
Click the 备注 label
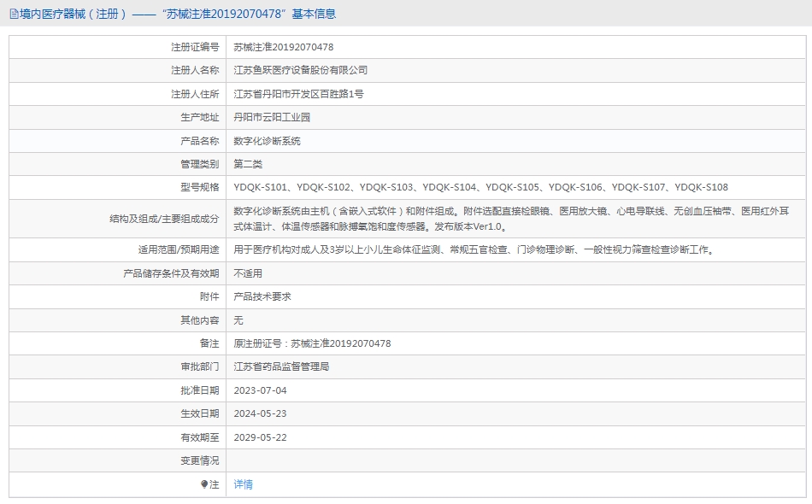tap(209, 343)
